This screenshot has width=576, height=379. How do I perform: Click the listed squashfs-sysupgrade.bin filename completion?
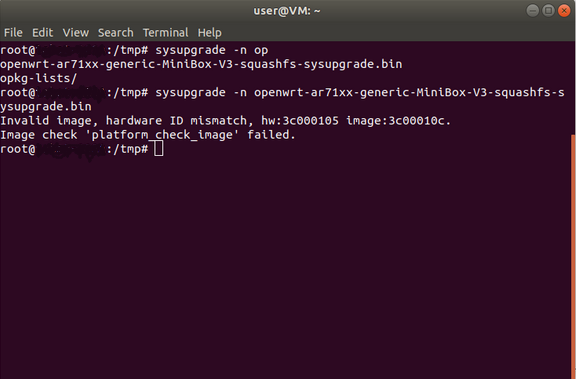tap(201, 64)
